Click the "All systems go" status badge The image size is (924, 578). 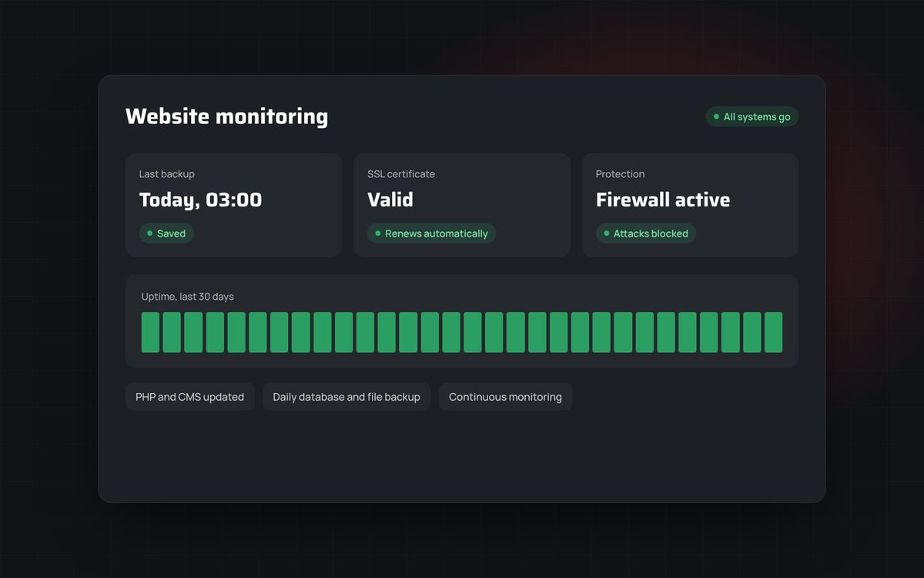coord(752,117)
